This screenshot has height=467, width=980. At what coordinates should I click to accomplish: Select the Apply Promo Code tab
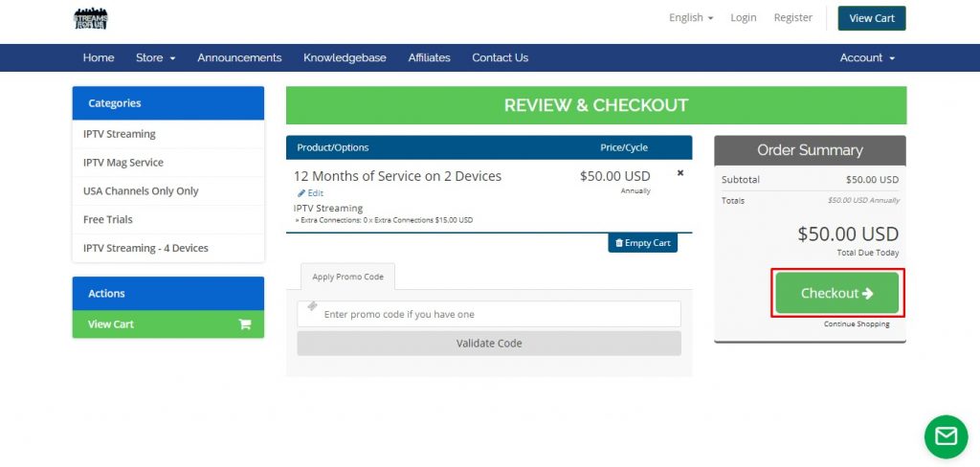pyautogui.click(x=347, y=277)
